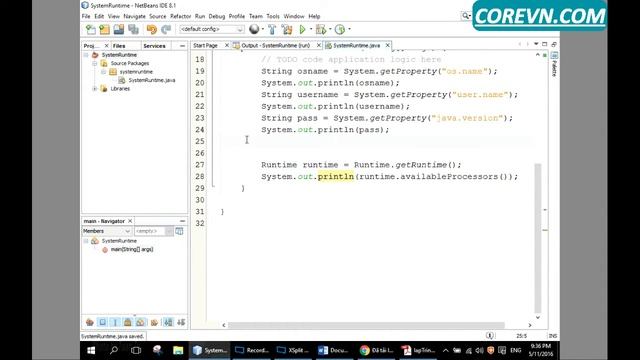Screen dimensions: 640x360
Task: Open the empty filter dropdown in Navigator
Action: pyautogui.click(x=154, y=231)
